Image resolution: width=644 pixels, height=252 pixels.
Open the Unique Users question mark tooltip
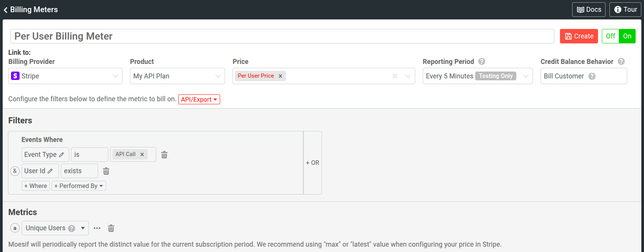pyautogui.click(x=72, y=228)
